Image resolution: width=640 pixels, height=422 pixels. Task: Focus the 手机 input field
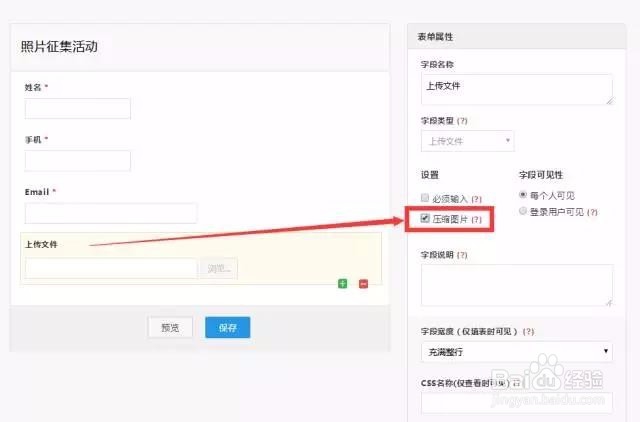(78, 161)
